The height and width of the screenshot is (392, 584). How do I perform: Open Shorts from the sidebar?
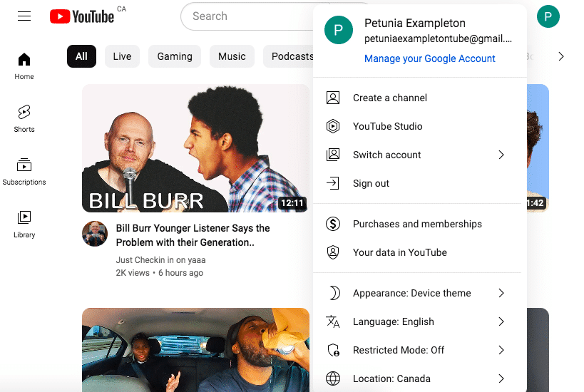[x=24, y=119]
